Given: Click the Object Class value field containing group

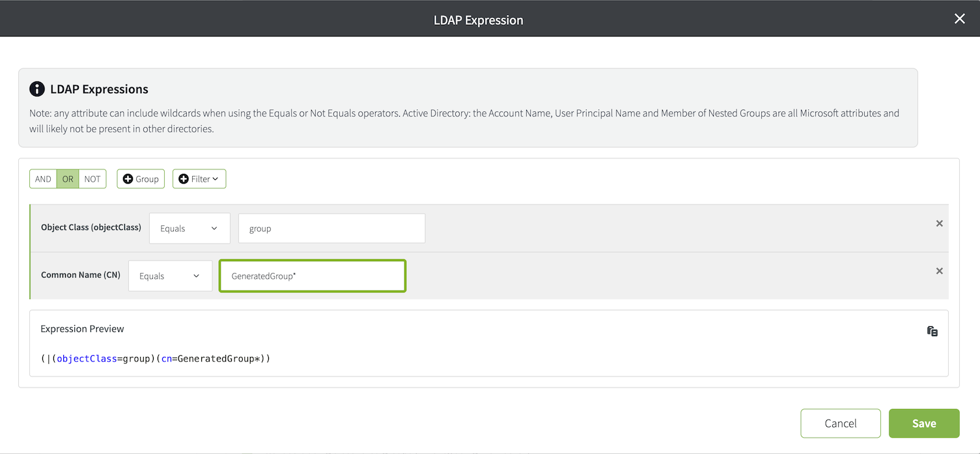Looking at the screenshot, I should (x=331, y=229).
